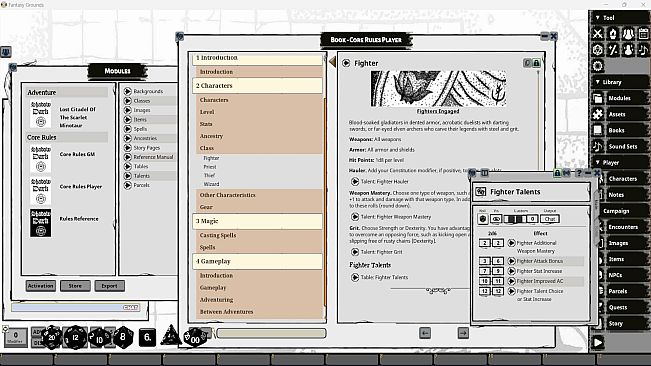The image size is (651, 366).
Task: Collapse the book index with the left arrow
Action: (332, 62)
